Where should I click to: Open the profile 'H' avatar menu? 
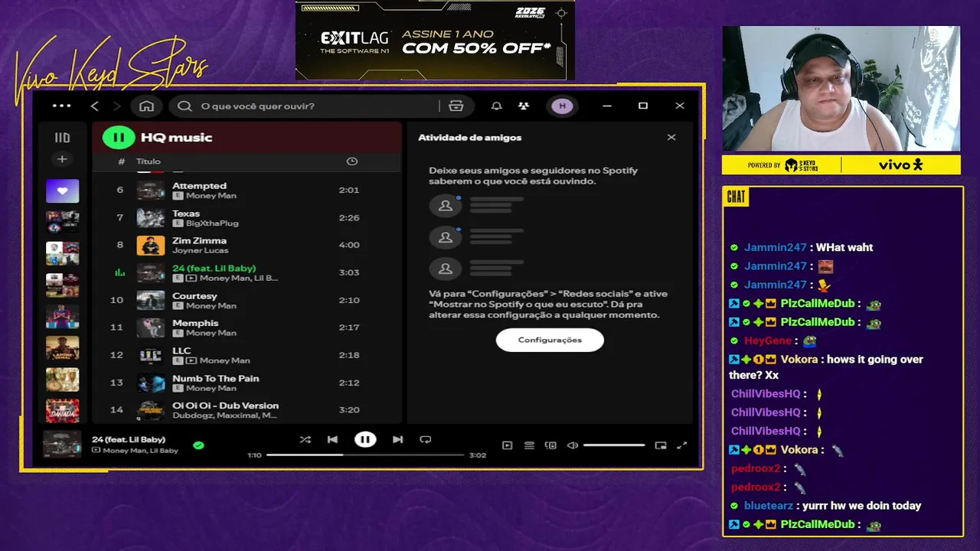pyautogui.click(x=563, y=106)
